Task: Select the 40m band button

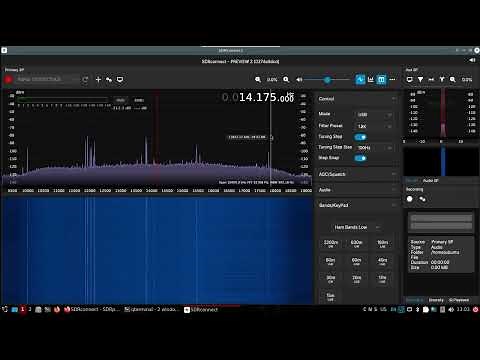Action: pos(382,261)
